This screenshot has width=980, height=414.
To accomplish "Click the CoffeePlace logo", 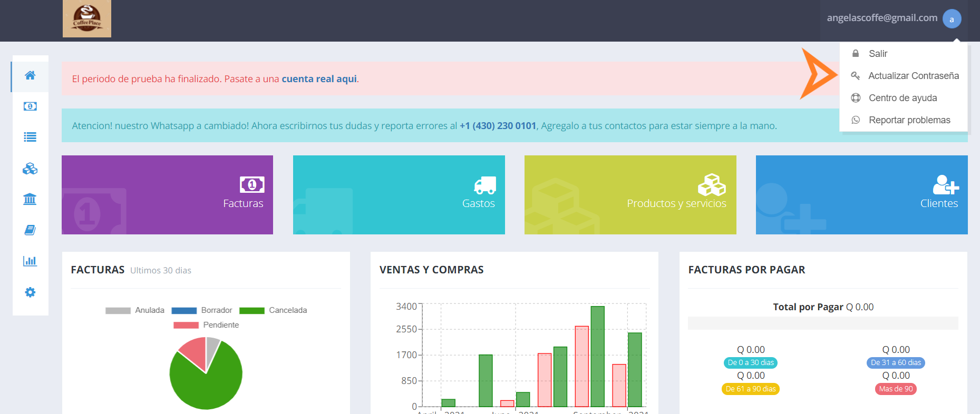I will coord(87,18).
